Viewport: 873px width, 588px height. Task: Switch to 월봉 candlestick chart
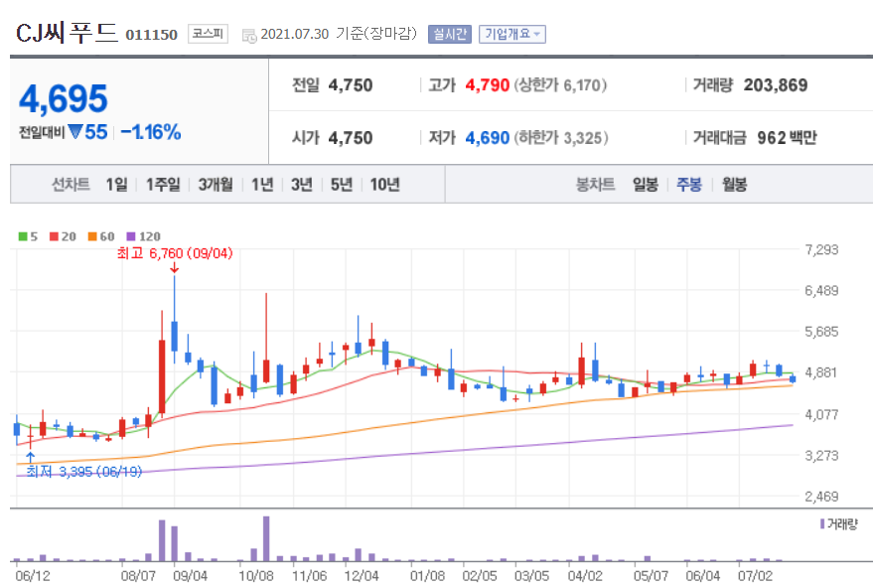[734, 185]
